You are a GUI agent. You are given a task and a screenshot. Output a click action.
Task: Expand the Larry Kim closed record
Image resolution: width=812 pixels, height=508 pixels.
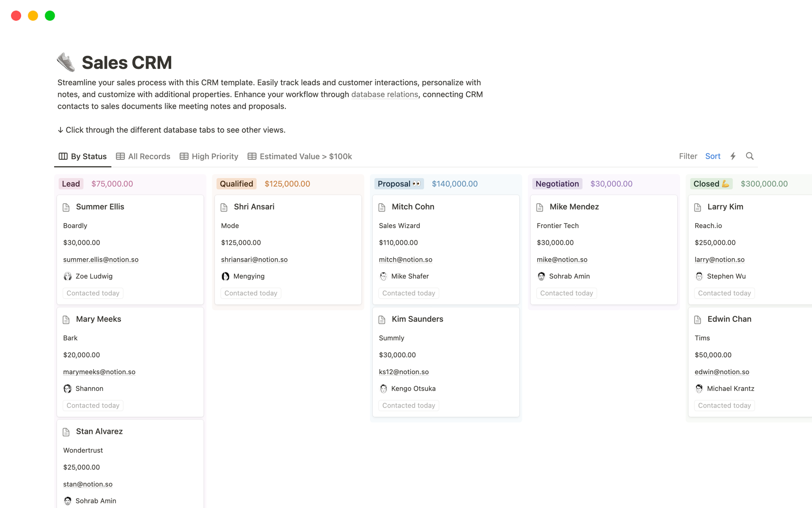724,207
